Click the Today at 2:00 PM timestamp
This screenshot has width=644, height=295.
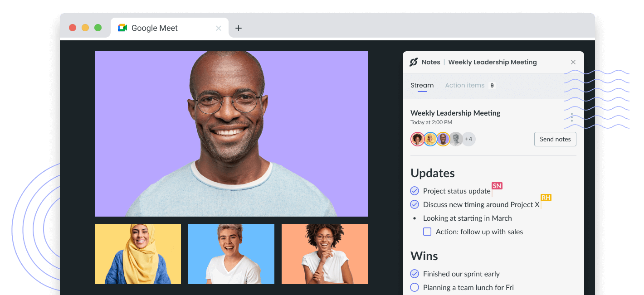(431, 122)
